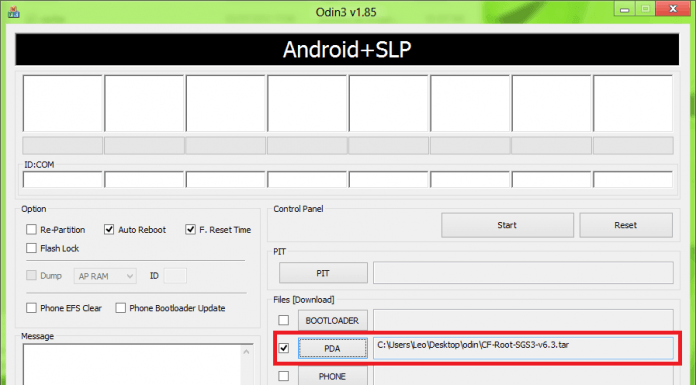Uncheck the PDA file checkbox
This screenshot has height=385, width=696.
(x=284, y=348)
